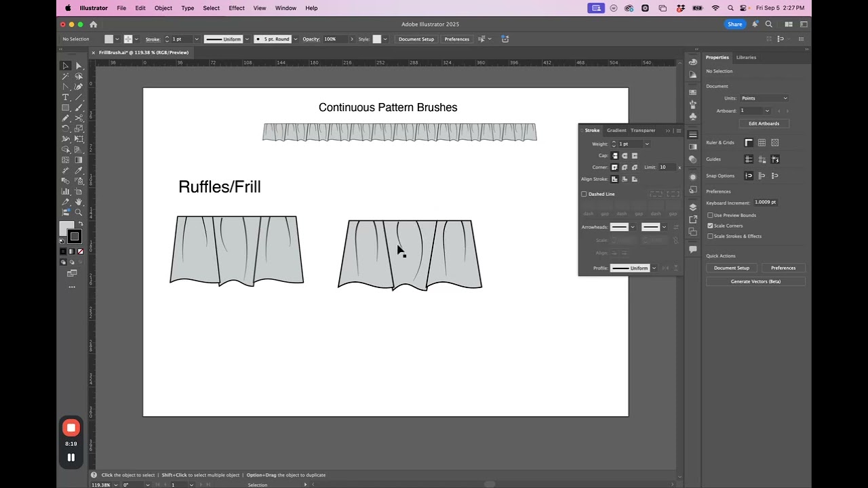Image resolution: width=868 pixels, height=488 pixels.
Task: Click the control bar fill swatch
Action: point(108,39)
